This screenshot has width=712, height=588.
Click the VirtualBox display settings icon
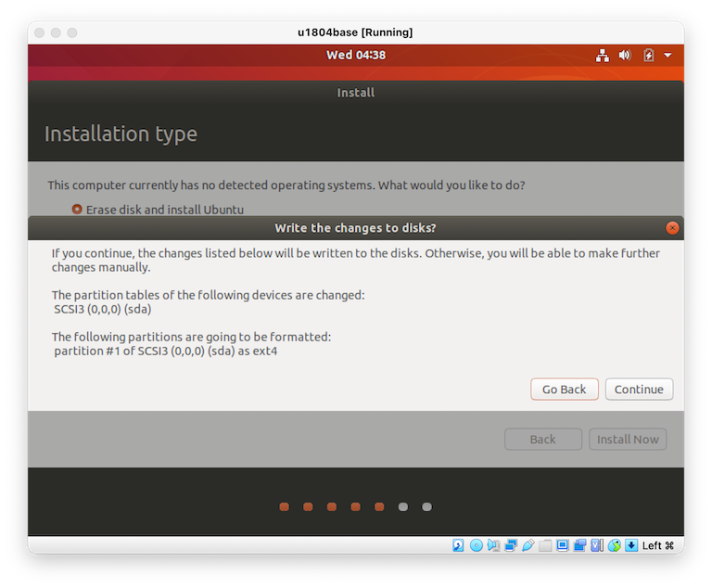pyautogui.click(x=562, y=545)
